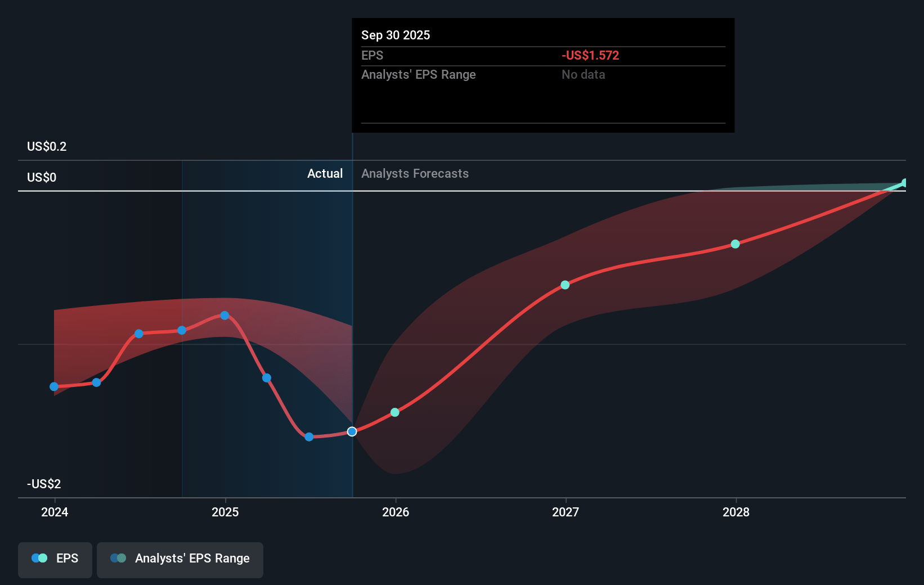This screenshot has width=924, height=585.
Task: Click the highlighted Sep 30 2025 data point
Action: click(x=352, y=431)
